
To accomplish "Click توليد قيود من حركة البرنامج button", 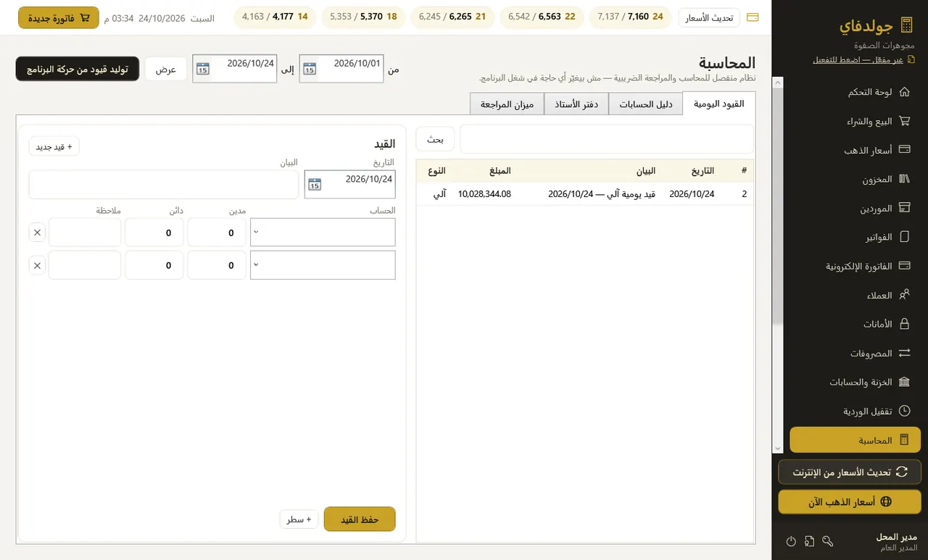I will click(78, 69).
